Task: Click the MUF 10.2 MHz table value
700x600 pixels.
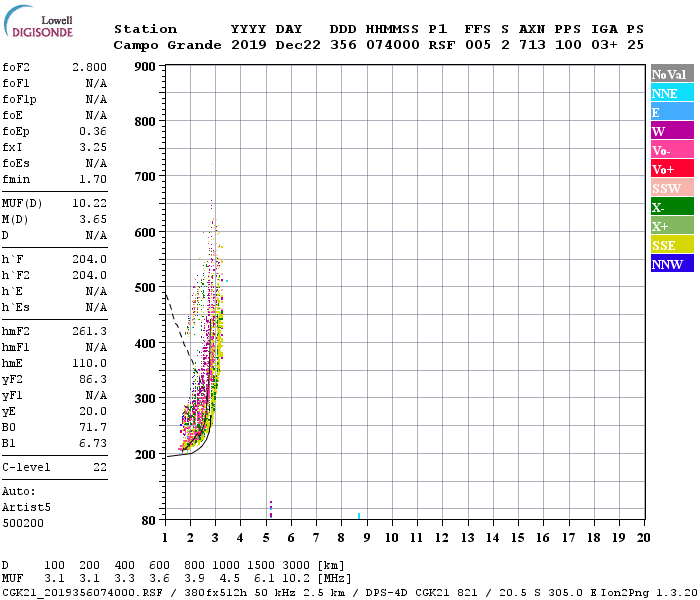Action: pyautogui.click(x=296, y=579)
